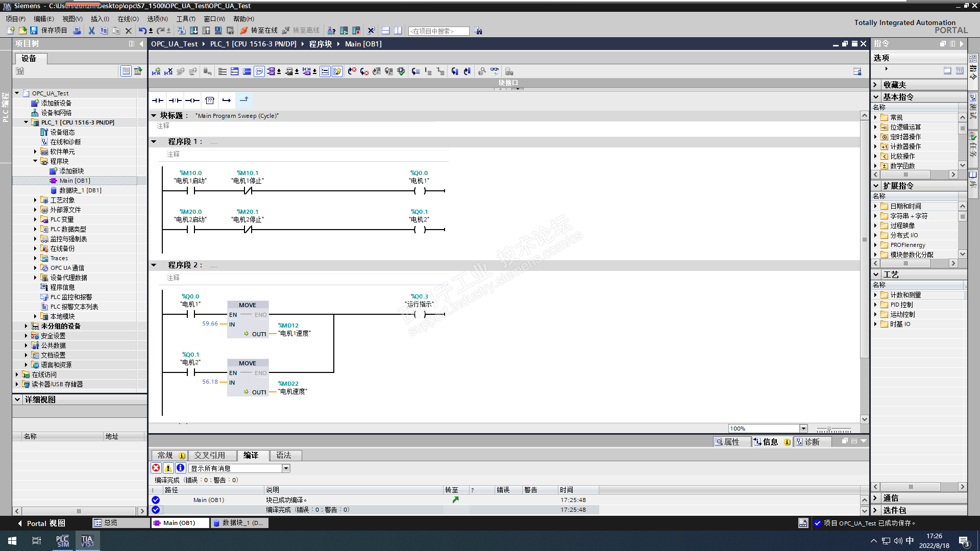The height and width of the screenshot is (551, 980).
Task: Open the 在线(O) menu
Action: 128,19
